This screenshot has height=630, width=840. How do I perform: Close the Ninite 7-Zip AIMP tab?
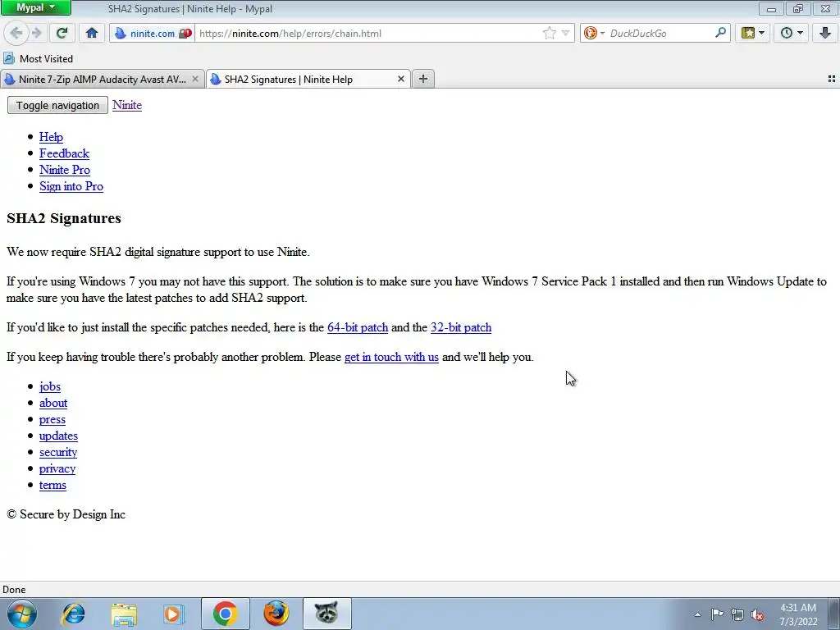[x=195, y=80]
